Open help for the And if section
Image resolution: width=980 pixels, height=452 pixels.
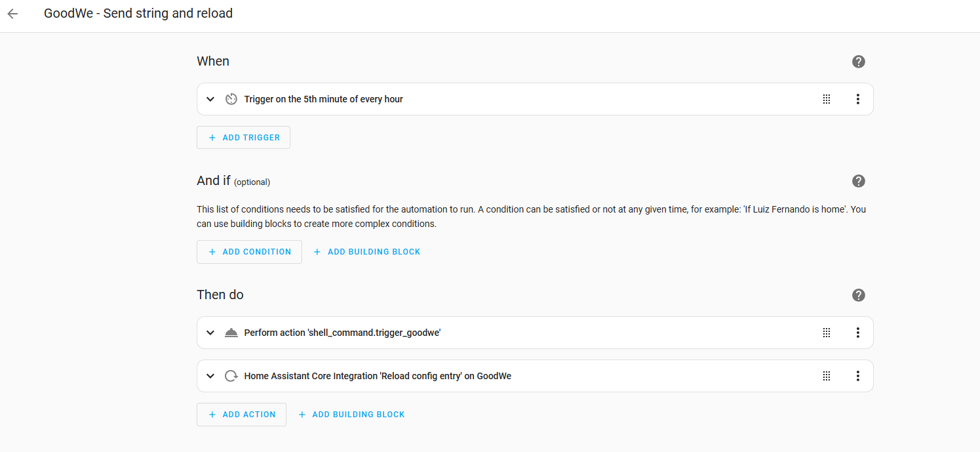[858, 181]
